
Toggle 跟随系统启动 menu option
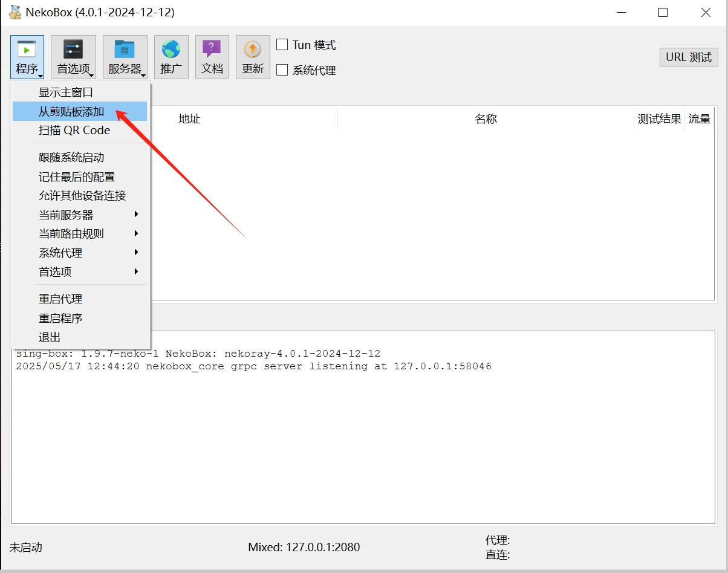click(80, 157)
